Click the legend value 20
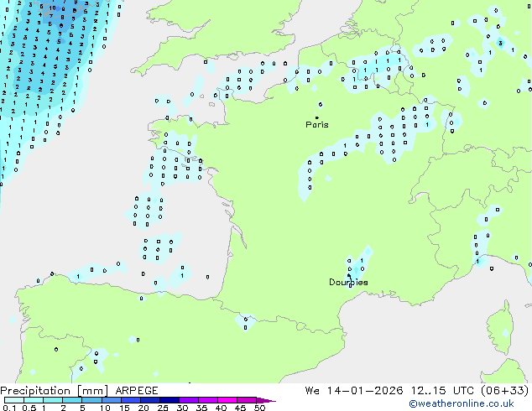Viewport: 532px width, 411px height. [x=143, y=408]
